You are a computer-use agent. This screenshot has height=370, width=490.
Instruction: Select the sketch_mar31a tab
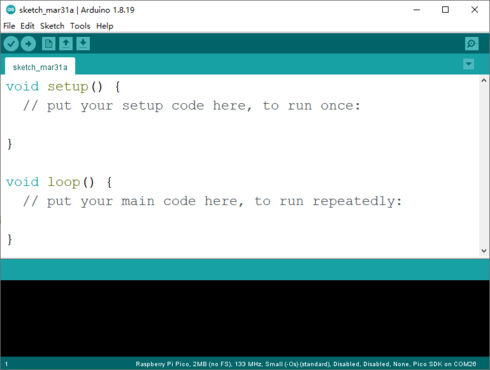click(40, 66)
